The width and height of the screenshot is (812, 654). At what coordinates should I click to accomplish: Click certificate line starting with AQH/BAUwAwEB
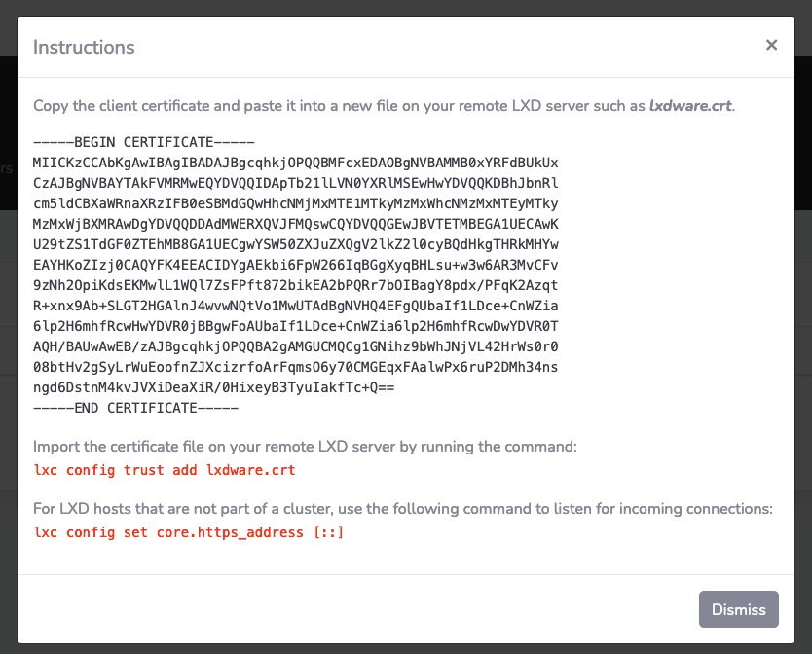[295, 346]
